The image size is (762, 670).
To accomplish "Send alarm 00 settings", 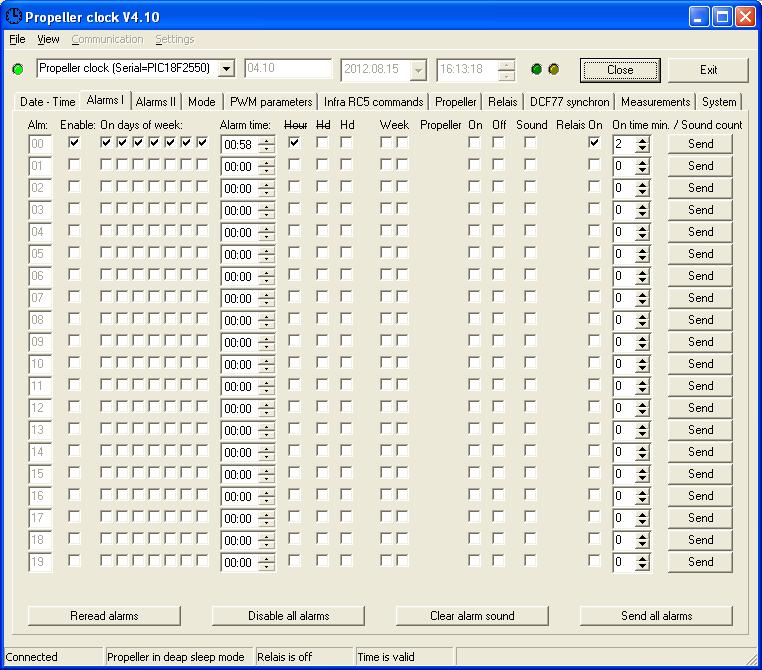I will pos(700,144).
